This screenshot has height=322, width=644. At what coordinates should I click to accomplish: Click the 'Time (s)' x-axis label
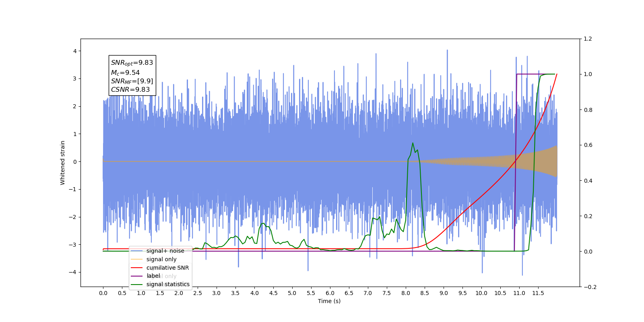[x=329, y=301]
